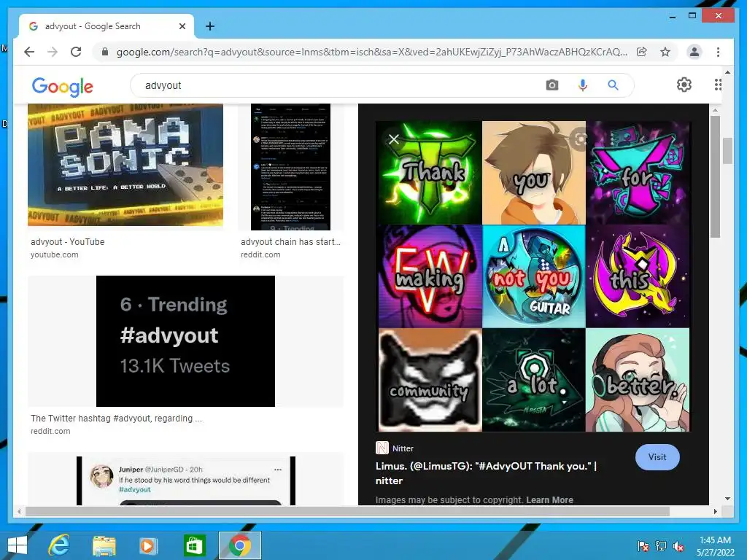Open the media player taskbar icon

tap(148, 545)
